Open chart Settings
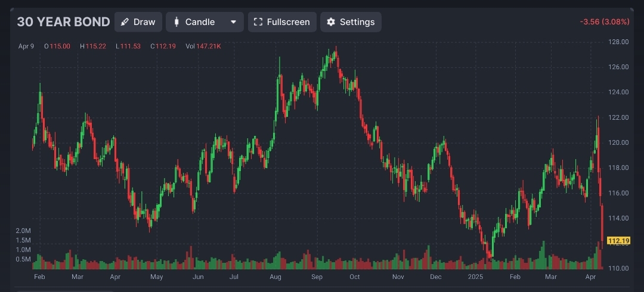This screenshot has width=644, height=292. [x=351, y=22]
